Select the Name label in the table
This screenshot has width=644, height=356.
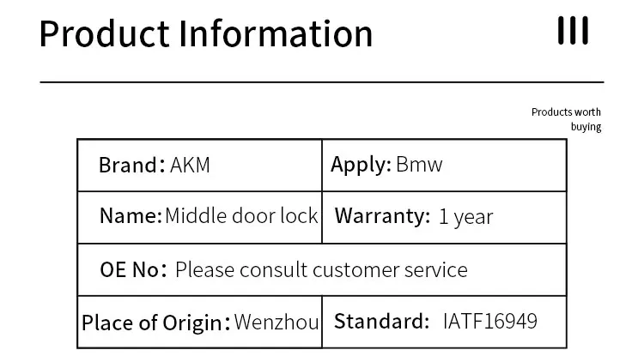tap(130, 215)
